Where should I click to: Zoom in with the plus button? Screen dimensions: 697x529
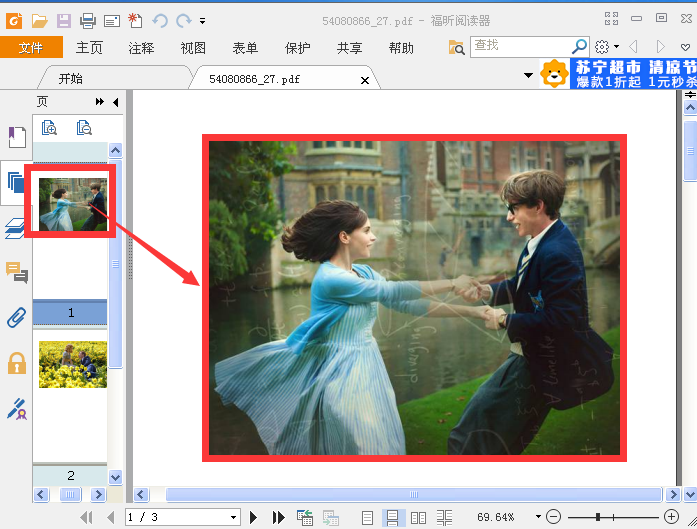(x=671, y=517)
